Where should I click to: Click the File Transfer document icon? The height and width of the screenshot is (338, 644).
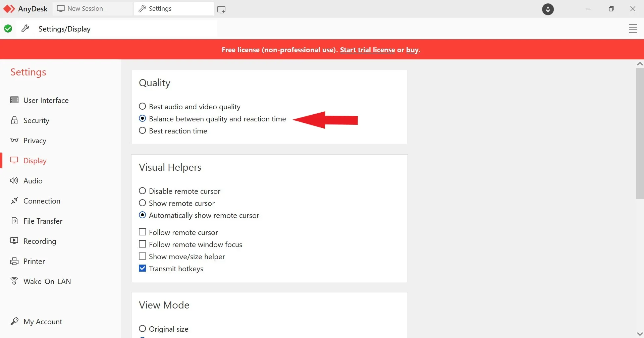point(14,221)
